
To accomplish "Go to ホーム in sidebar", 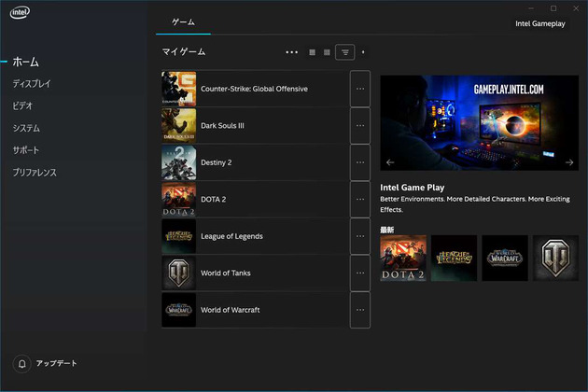I will pyautogui.click(x=26, y=62).
